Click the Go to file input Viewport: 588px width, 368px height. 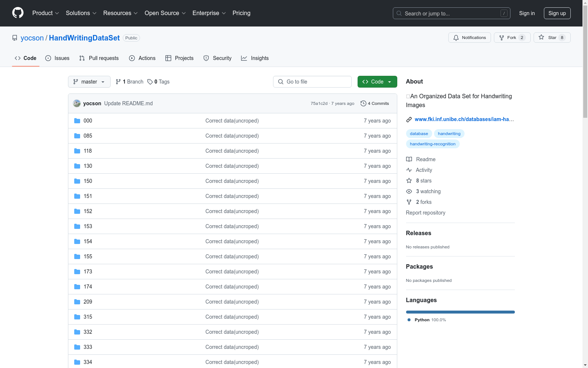[312, 82]
